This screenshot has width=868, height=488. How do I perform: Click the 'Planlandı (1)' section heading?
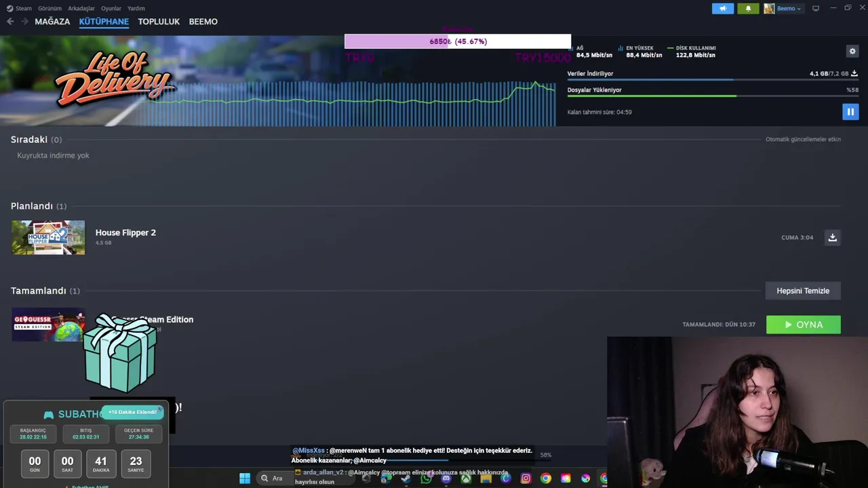[x=39, y=206]
